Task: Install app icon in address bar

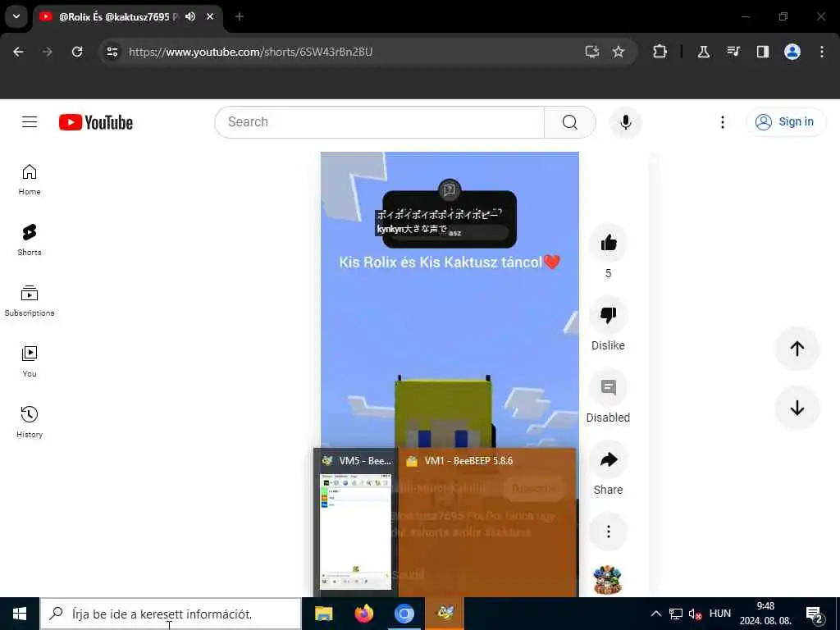Action: 592,52
